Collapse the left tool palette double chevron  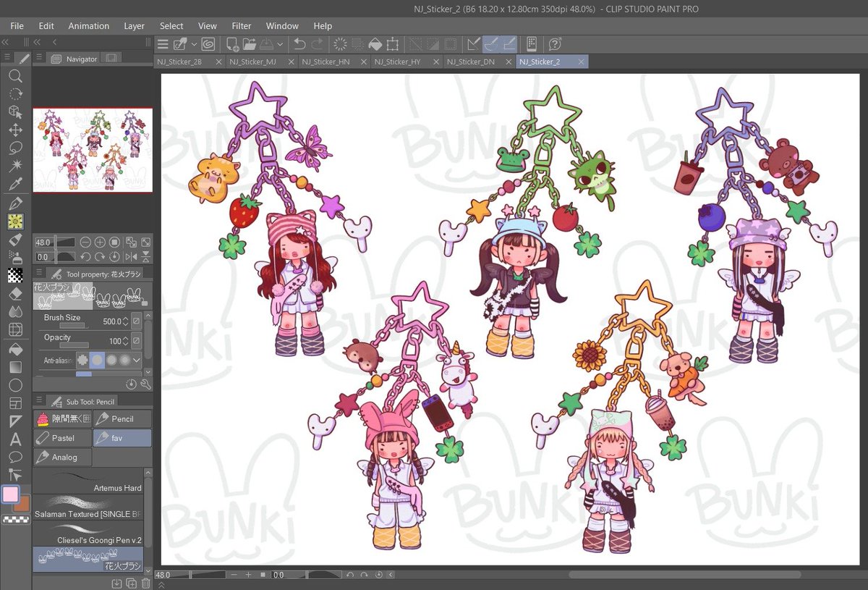5,42
